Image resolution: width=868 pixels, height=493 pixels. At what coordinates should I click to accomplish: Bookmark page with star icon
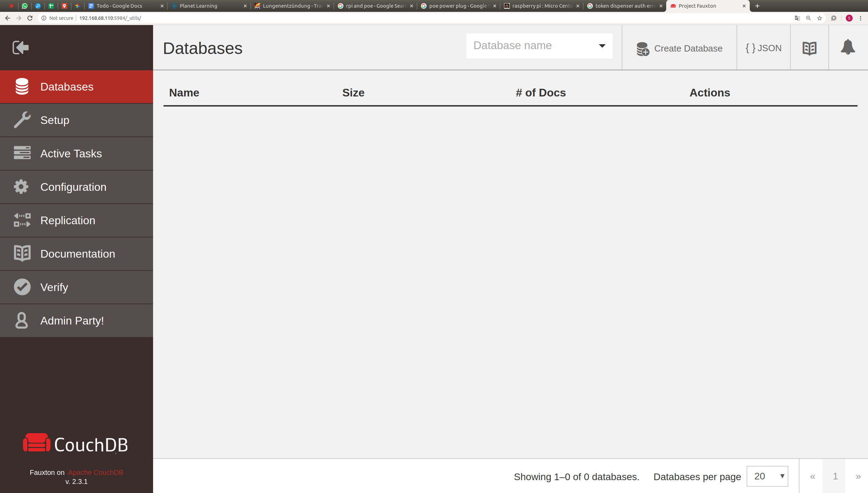tap(820, 18)
